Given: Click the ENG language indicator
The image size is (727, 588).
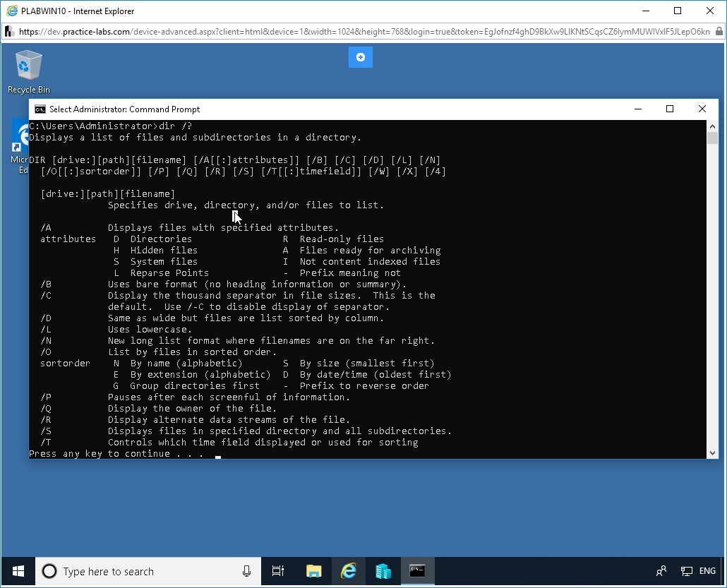Looking at the screenshot, I should pyautogui.click(x=707, y=571).
